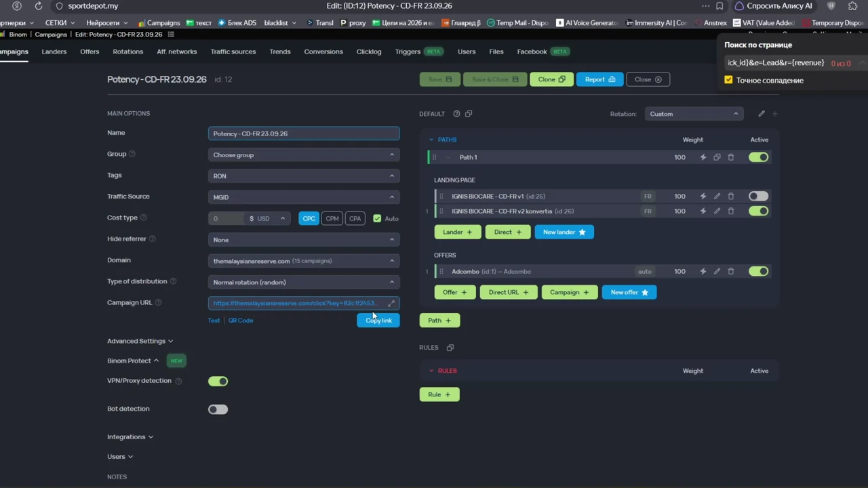
Task: Click the campaign Name input field
Action: 304,134
